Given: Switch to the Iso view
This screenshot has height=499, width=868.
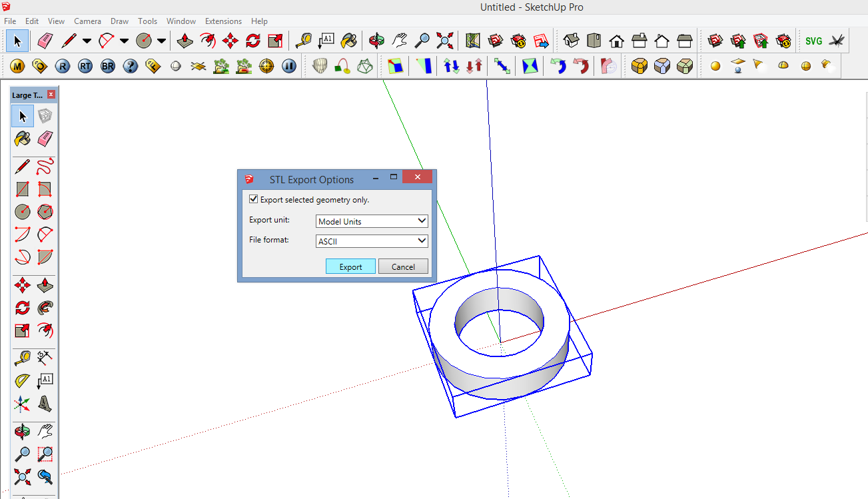Looking at the screenshot, I should (x=571, y=41).
